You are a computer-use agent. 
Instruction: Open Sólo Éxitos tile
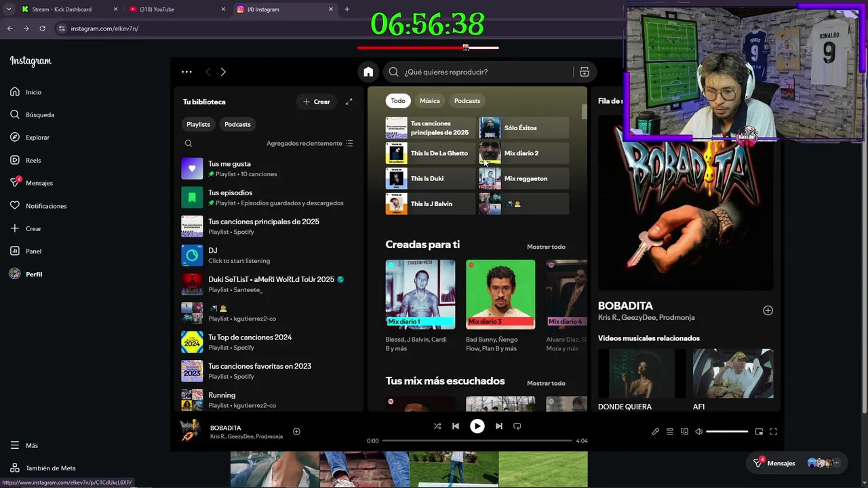[524, 128]
